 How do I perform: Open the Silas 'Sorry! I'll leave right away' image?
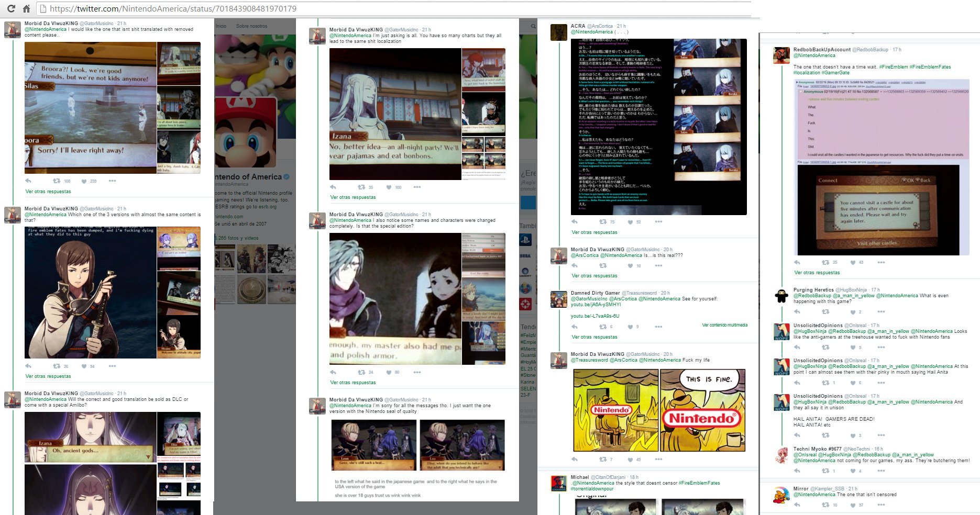click(x=91, y=108)
